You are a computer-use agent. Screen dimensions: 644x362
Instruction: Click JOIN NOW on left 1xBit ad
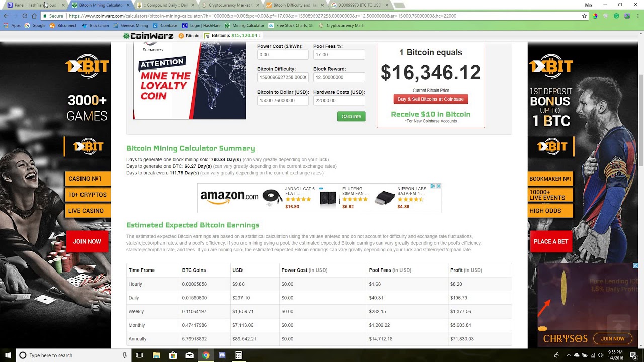[87, 242]
